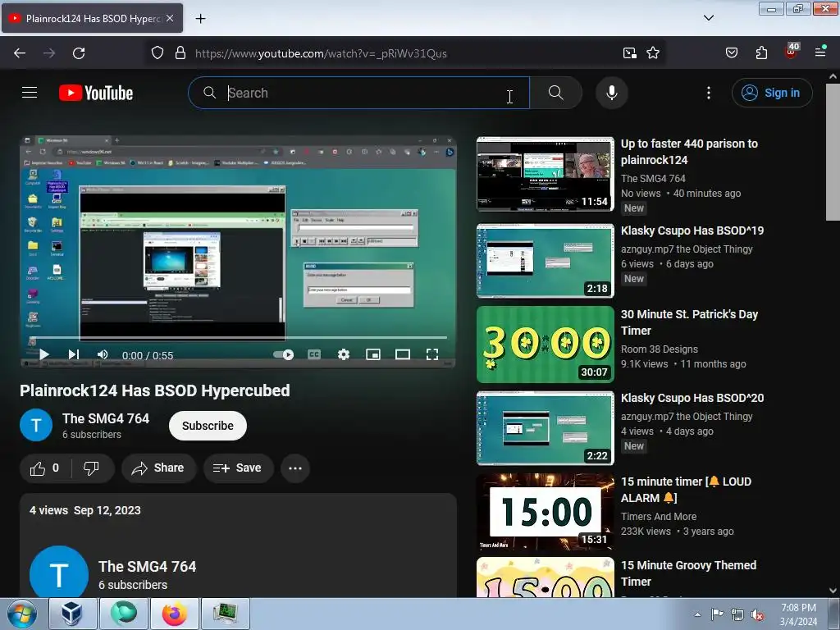Bookmark this page with the star
The width and height of the screenshot is (840, 630).
coord(652,53)
